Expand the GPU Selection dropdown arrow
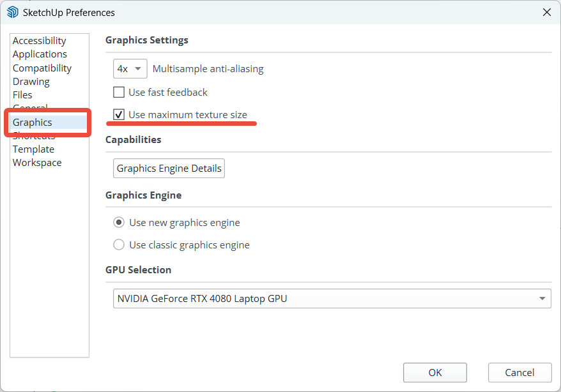This screenshot has width=561, height=392. click(x=542, y=298)
